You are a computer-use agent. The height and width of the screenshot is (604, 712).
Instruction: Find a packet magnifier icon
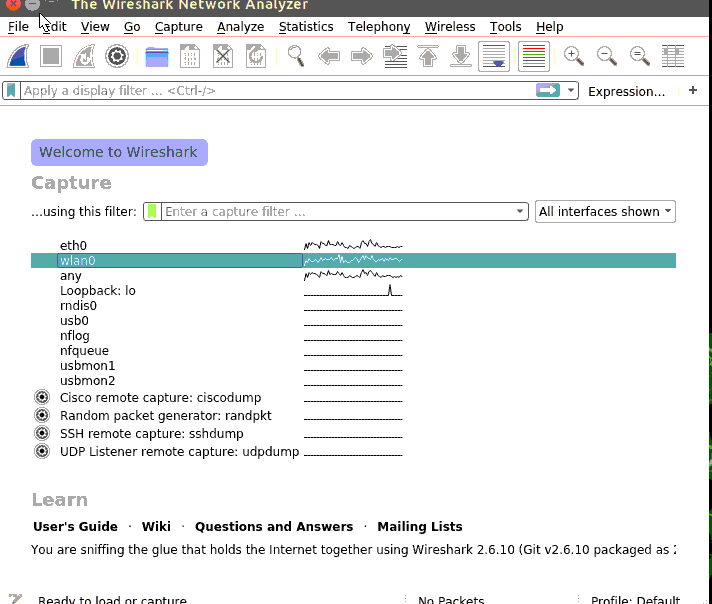coord(296,56)
